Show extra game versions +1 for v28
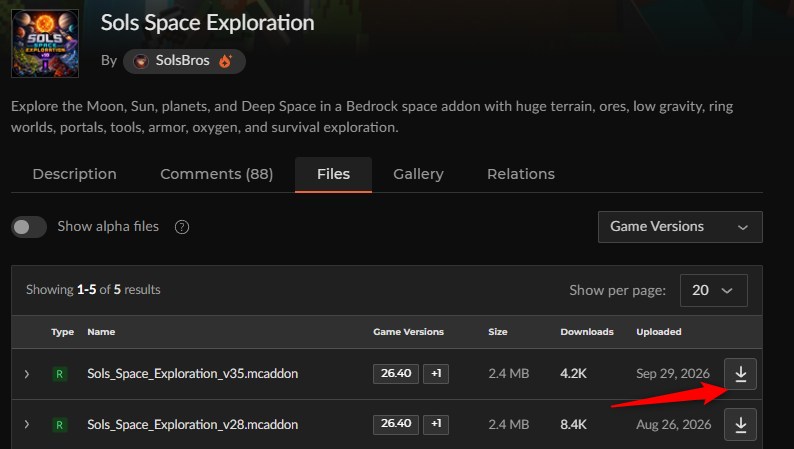 (436, 424)
